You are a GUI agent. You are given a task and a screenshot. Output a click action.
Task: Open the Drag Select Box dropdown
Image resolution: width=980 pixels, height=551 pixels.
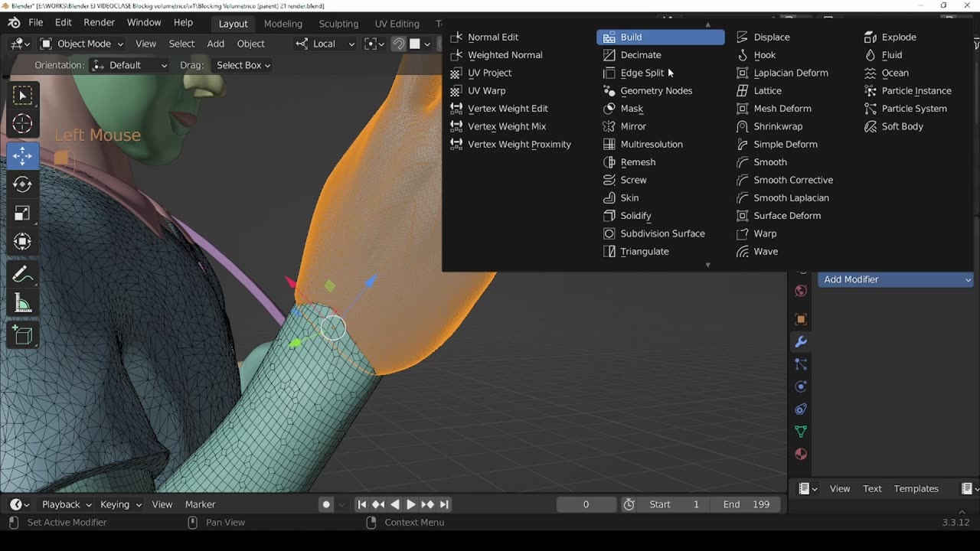tap(243, 65)
